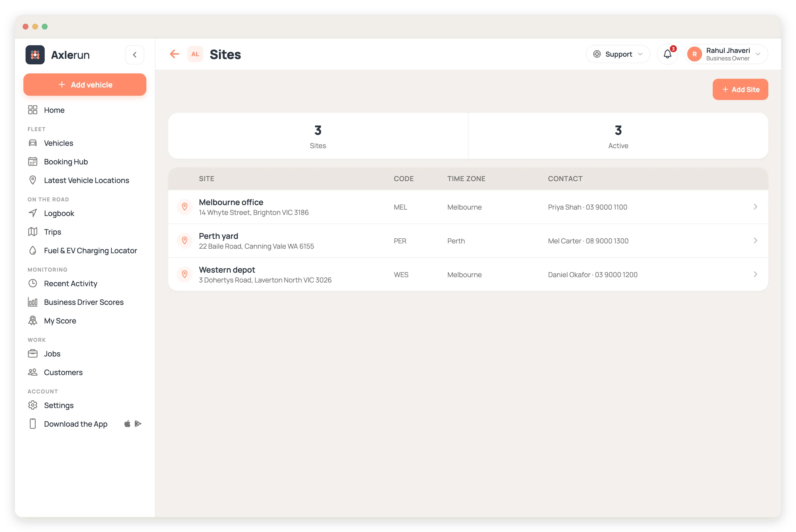Image resolution: width=796 pixels, height=532 pixels.
Task: Expand the Rahul Jhaveri account menu chevron
Action: tap(758, 54)
